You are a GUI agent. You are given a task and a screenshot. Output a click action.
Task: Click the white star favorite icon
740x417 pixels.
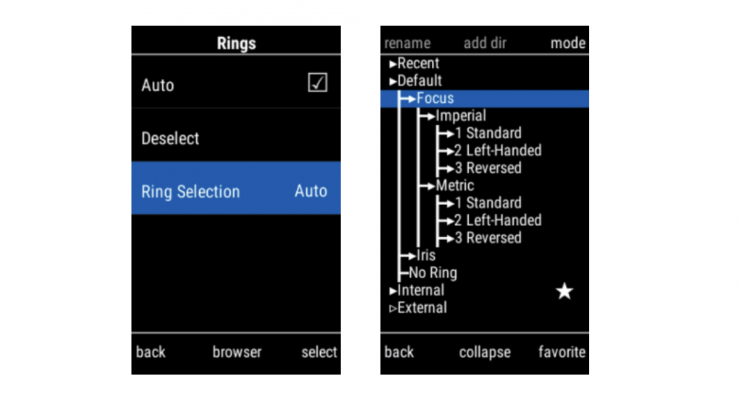click(564, 291)
